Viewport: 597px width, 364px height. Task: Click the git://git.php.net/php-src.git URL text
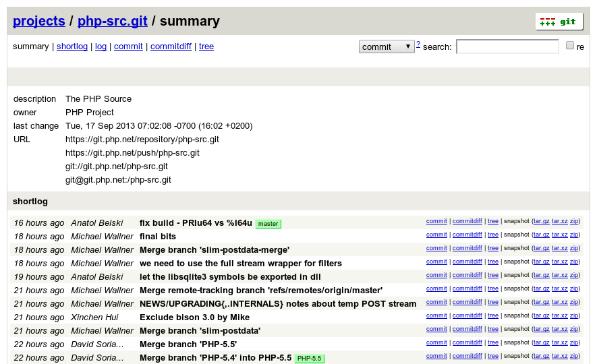pyautogui.click(x=117, y=166)
